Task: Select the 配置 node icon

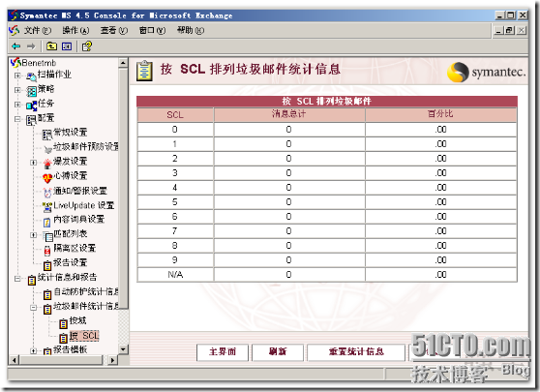Action: [x=31, y=120]
